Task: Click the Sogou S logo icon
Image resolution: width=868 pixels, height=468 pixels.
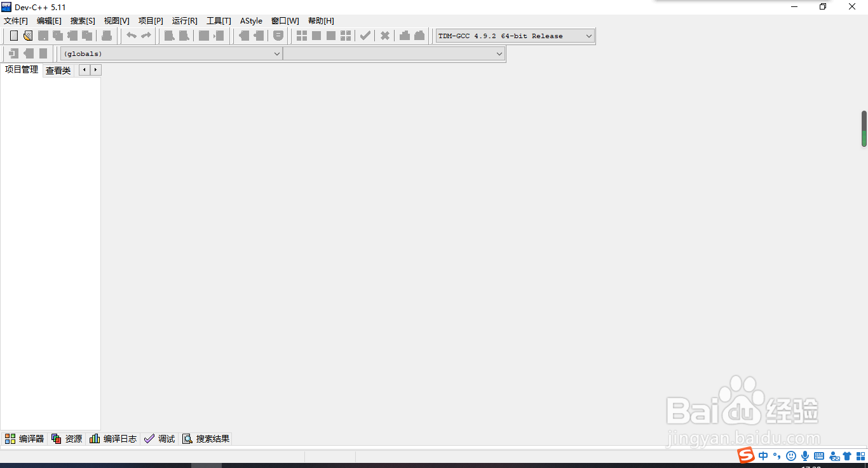Action: (745, 455)
